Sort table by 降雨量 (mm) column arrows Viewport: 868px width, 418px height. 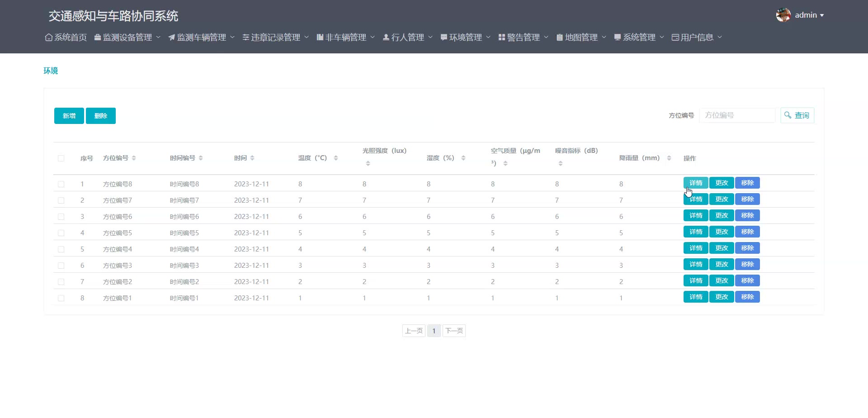pyautogui.click(x=669, y=158)
